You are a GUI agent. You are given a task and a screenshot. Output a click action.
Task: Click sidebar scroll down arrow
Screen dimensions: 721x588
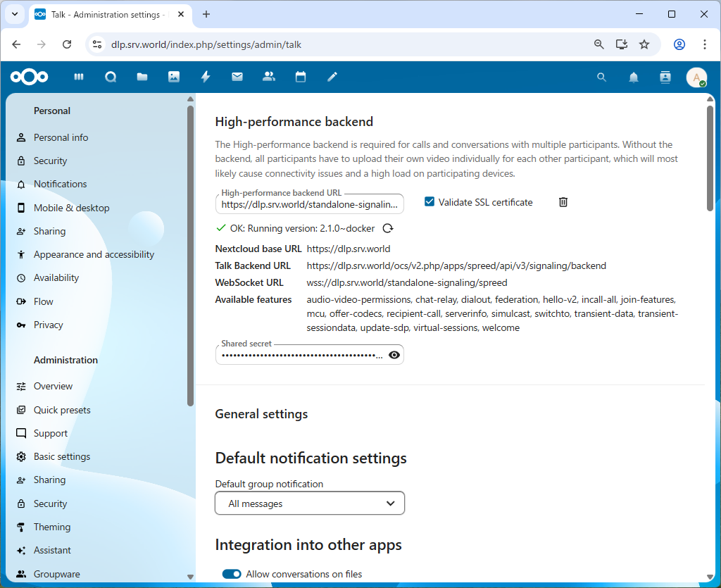point(190,577)
